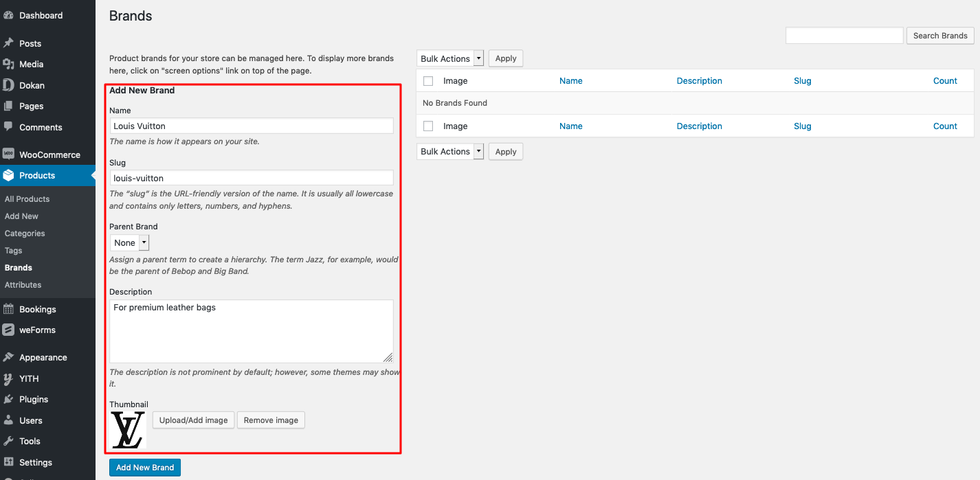Click Upload/Add image button
Viewport: 980px width, 480px height.
tap(194, 420)
